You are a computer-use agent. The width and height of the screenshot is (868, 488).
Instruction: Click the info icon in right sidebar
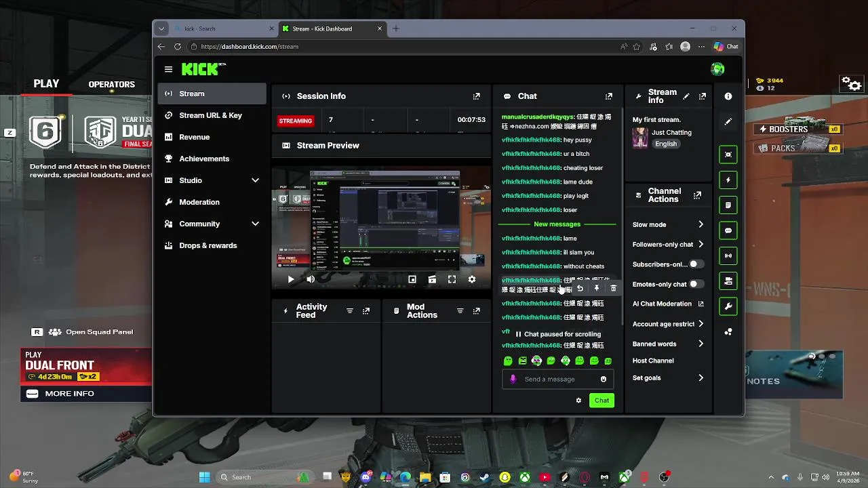pyautogui.click(x=728, y=96)
